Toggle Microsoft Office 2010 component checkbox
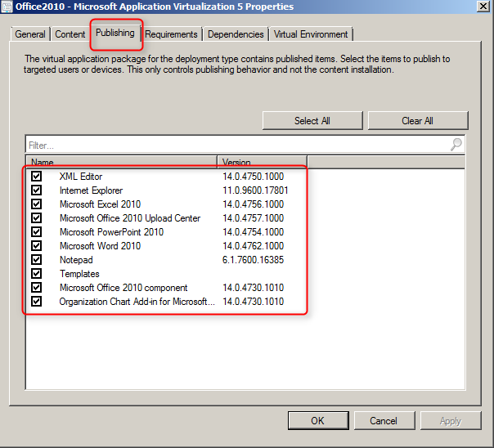The height and width of the screenshot is (448, 494). coord(36,287)
